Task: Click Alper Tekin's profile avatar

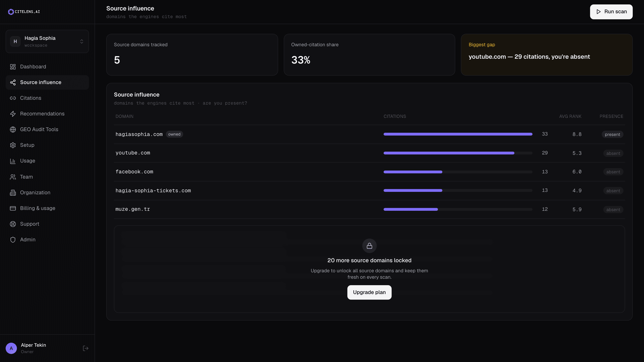Action: pos(11,348)
